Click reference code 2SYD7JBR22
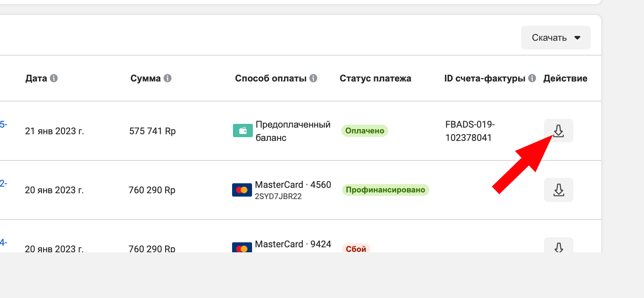Screen dimensions: 644x298 coord(278,197)
